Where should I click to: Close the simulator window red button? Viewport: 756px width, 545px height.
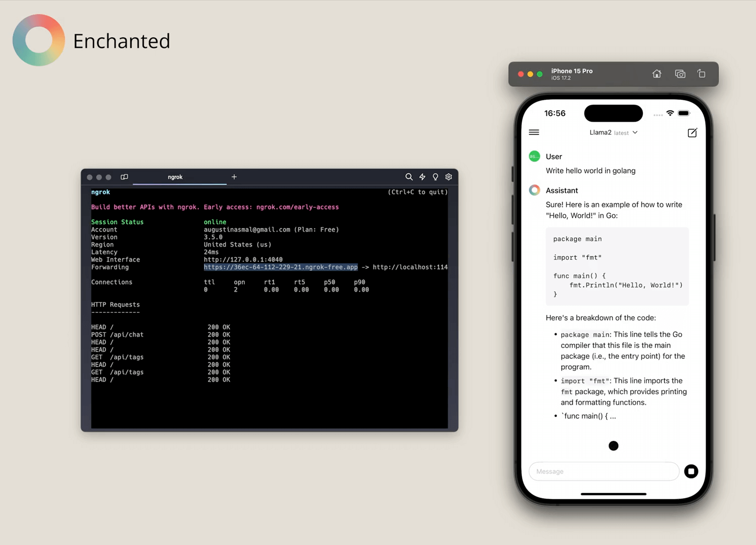tap(521, 74)
